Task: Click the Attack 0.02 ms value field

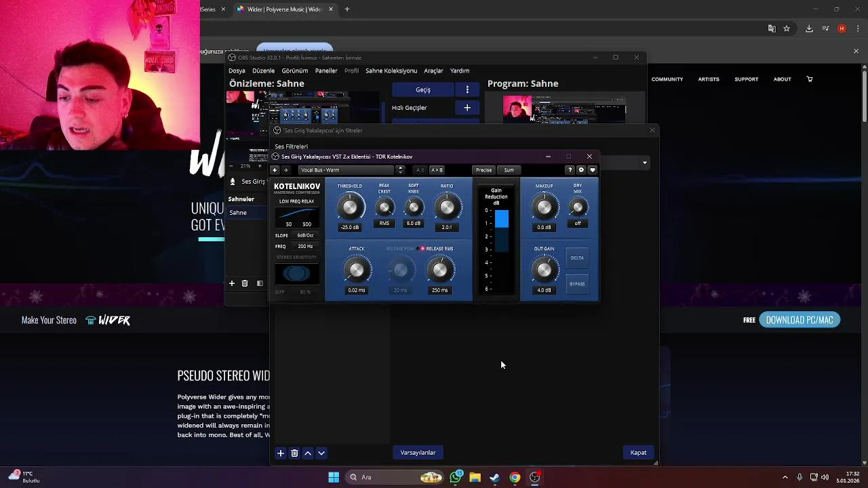Action: point(357,290)
